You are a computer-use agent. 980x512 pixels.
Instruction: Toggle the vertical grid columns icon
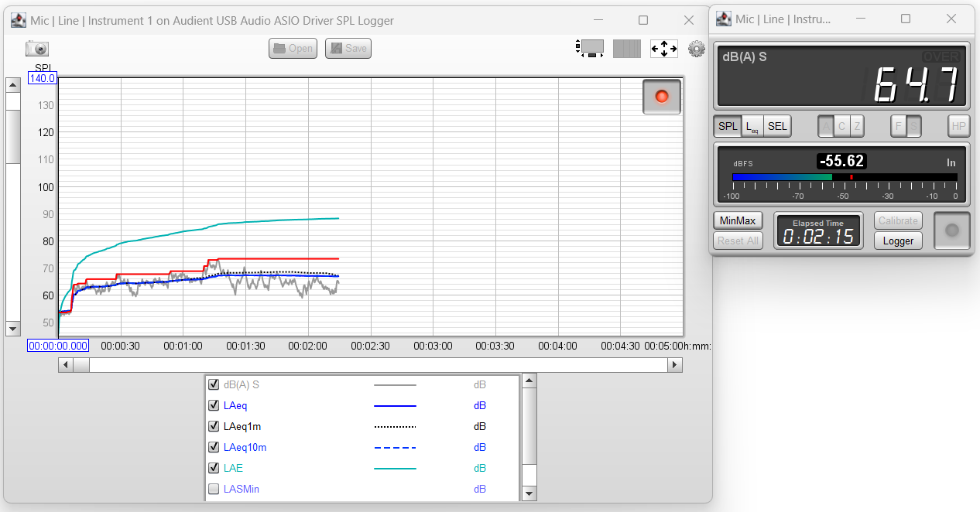click(x=627, y=49)
